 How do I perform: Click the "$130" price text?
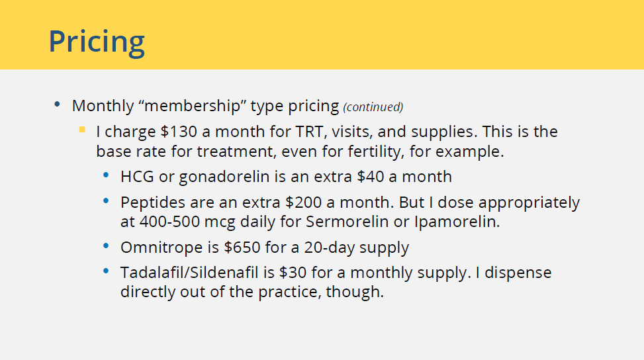(179, 132)
